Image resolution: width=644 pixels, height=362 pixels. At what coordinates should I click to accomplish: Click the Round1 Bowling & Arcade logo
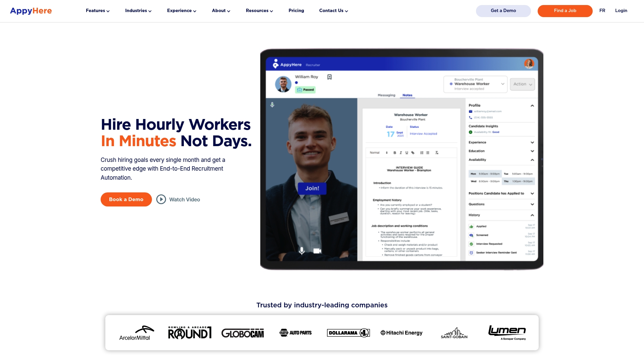coord(190,333)
